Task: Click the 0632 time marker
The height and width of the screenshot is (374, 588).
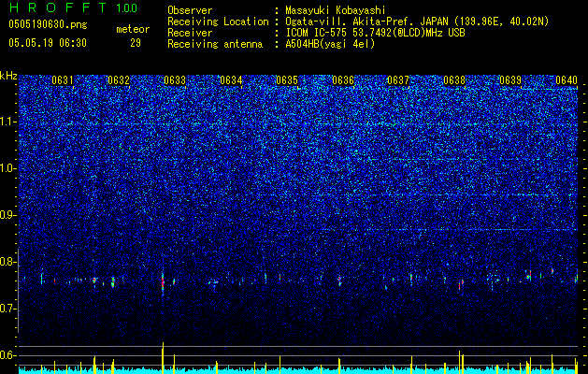Action: coord(119,80)
